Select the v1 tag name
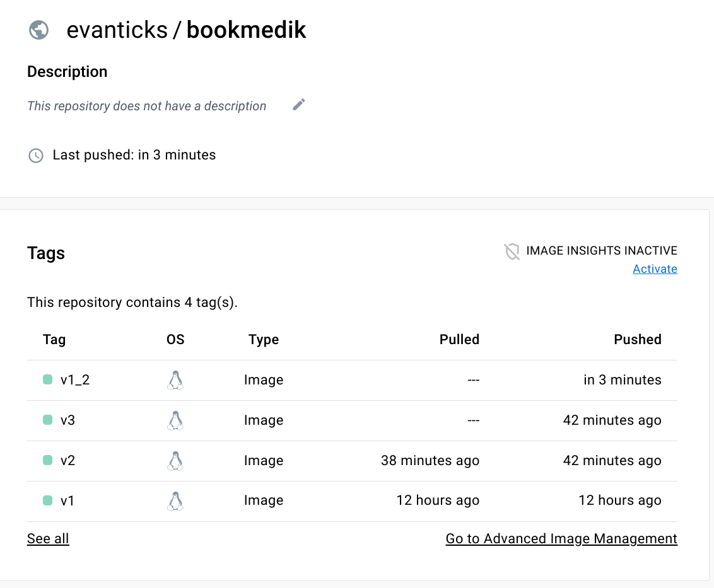The image size is (714, 588). pos(67,501)
